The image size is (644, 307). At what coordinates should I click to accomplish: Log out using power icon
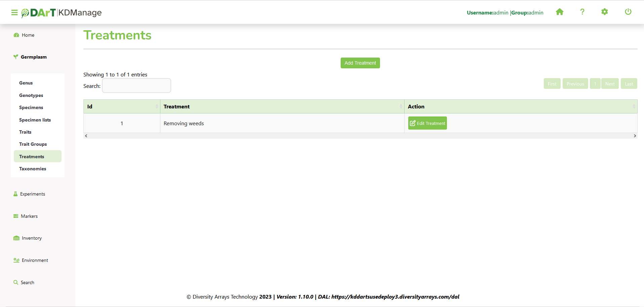(628, 12)
